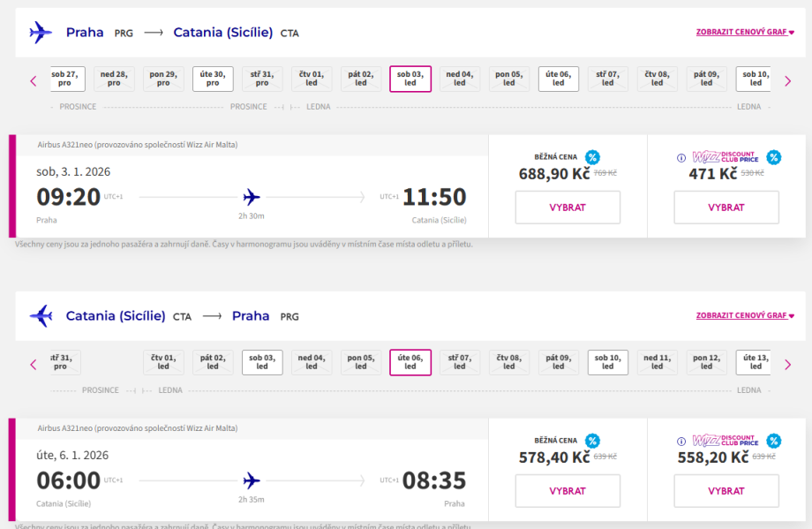Expand the price graph for Catania to Praha
Screen dimensions: 812x529
(x=745, y=315)
